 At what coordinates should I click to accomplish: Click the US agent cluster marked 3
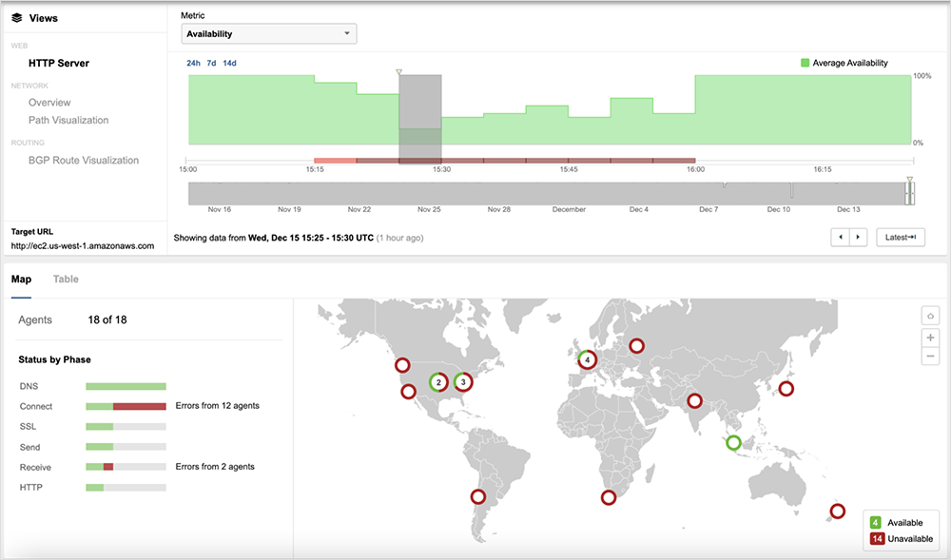tap(463, 382)
